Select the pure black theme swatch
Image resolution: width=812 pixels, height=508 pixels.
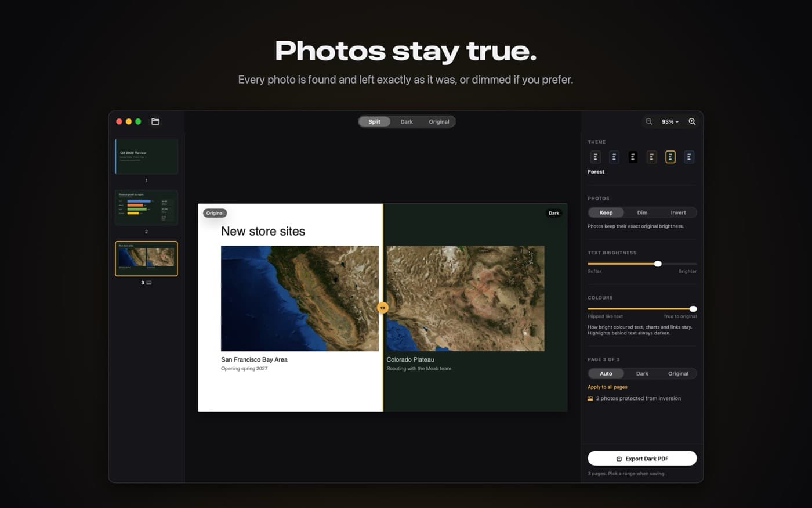pyautogui.click(x=633, y=157)
